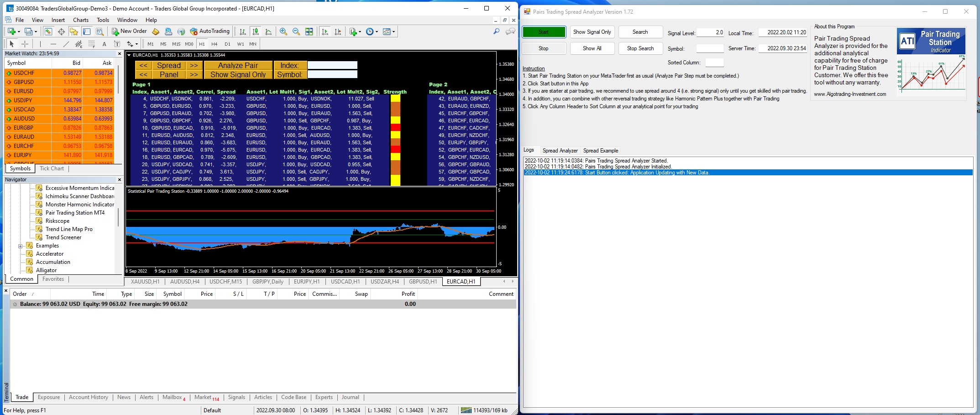Click the green Start button
This screenshot has width=980, height=415.
point(544,32)
